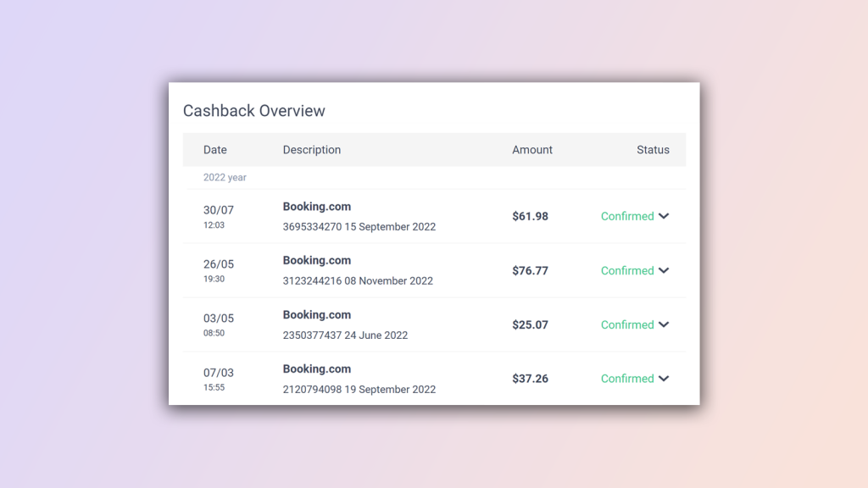The width and height of the screenshot is (868, 488).
Task: Open Booking.com entry dated 08 November 2022
Action: (x=358, y=270)
